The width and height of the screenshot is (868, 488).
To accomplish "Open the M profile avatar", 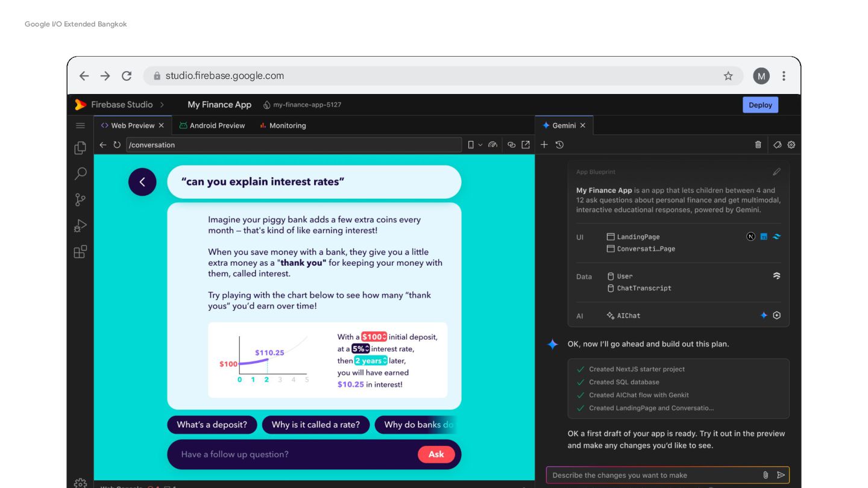I will click(x=761, y=76).
